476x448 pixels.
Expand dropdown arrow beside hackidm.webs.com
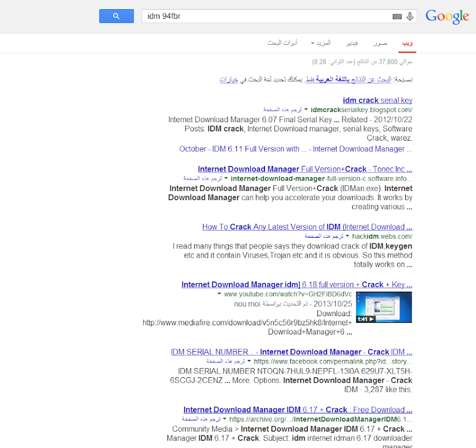pyautogui.click(x=347, y=236)
